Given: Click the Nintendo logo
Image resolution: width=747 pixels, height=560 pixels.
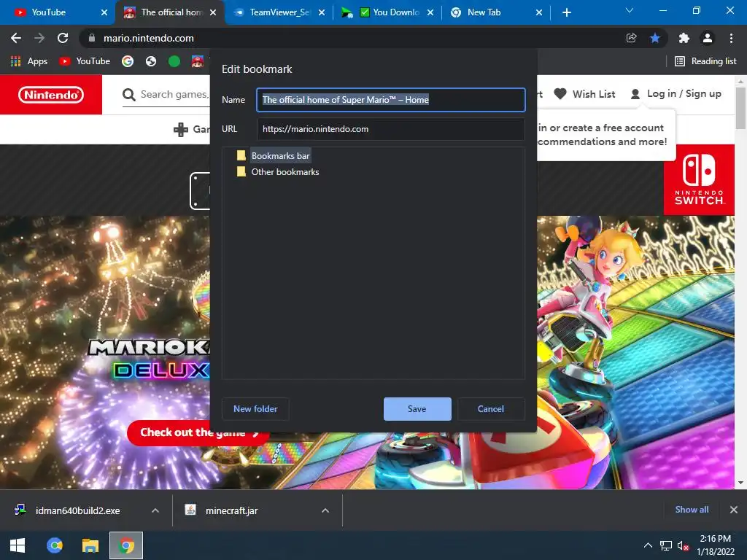Looking at the screenshot, I should 51,95.
